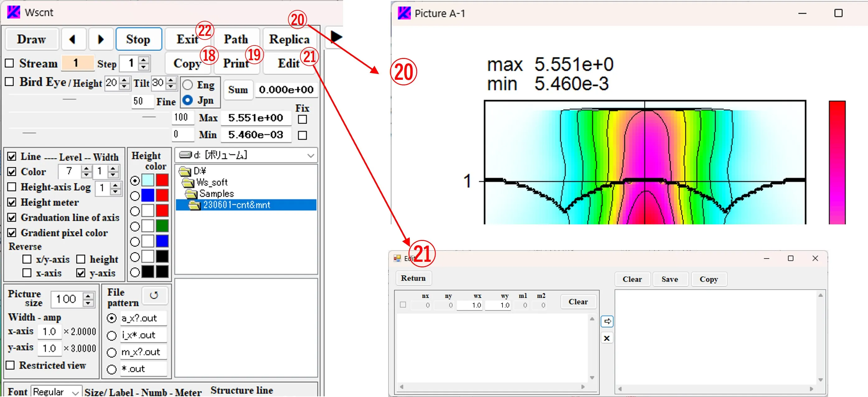Click Copy in the Edit window
Image resolution: width=868 pixels, height=397 pixels.
709,279
